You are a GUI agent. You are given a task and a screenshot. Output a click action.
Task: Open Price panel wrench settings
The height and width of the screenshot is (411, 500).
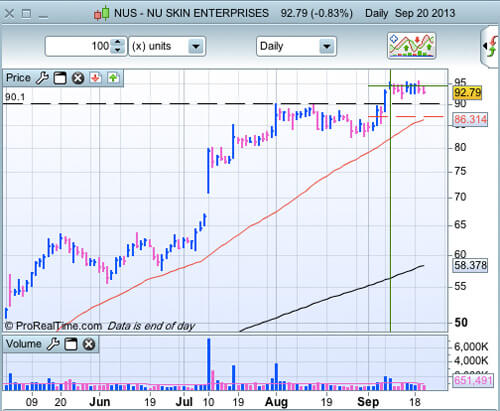coord(42,78)
